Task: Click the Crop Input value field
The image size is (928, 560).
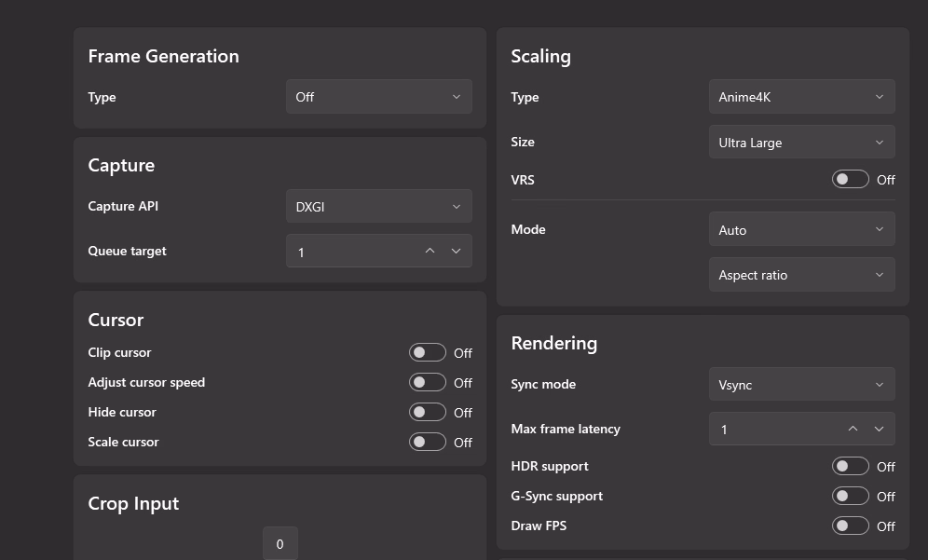Action: tap(280, 544)
